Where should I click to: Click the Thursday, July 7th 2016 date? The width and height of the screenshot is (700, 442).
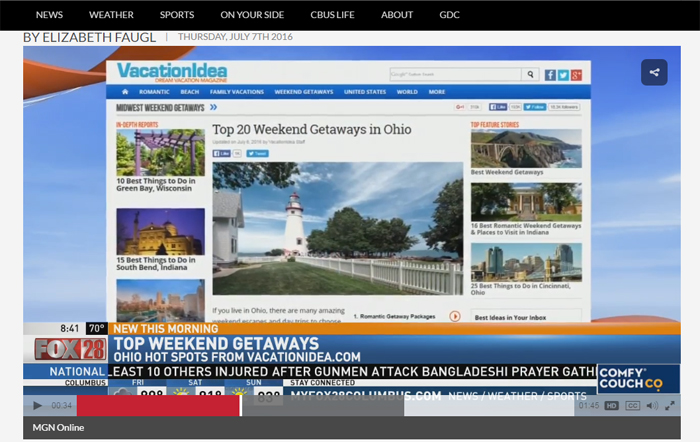[x=235, y=37]
